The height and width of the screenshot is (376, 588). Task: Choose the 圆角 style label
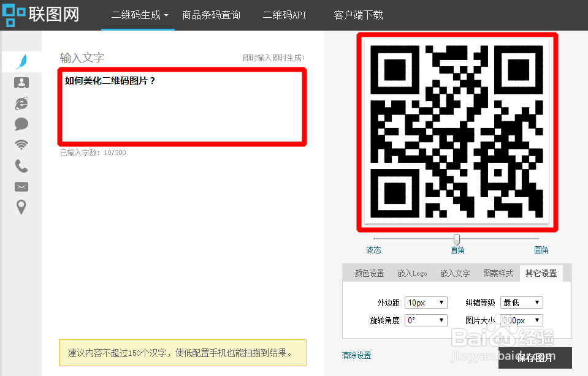pos(541,250)
